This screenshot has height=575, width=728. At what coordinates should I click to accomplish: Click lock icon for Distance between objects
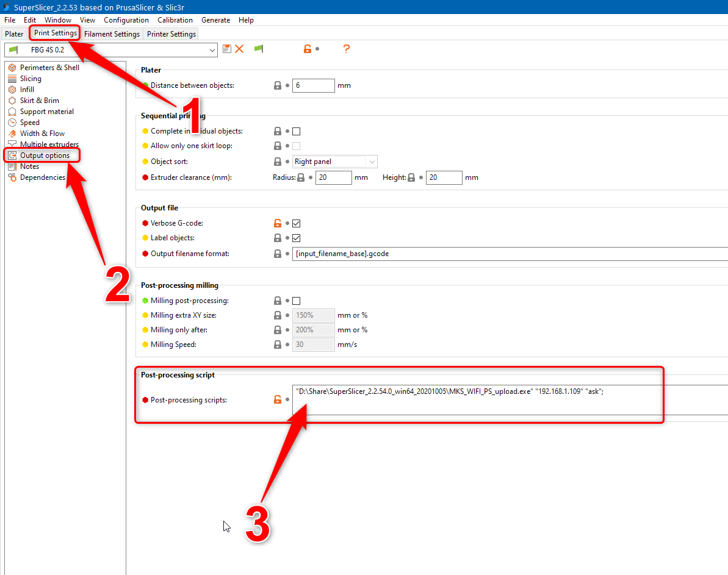pyautogui.click(x=277, y=85)
